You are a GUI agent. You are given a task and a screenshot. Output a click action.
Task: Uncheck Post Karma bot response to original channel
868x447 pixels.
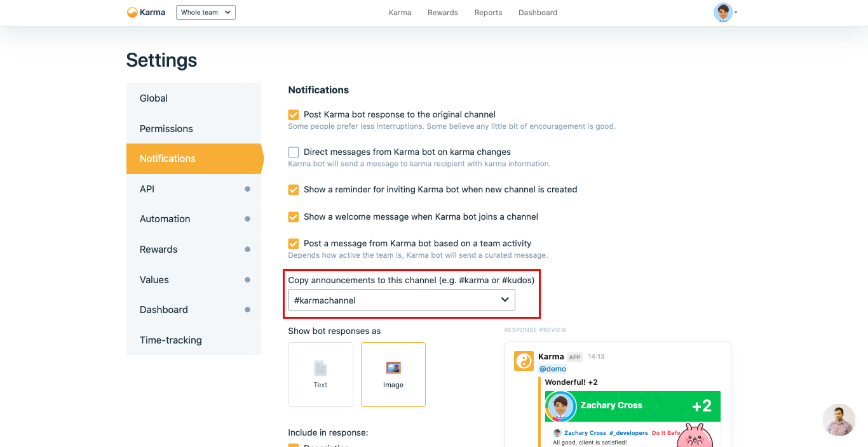click(x=294, y=115)
